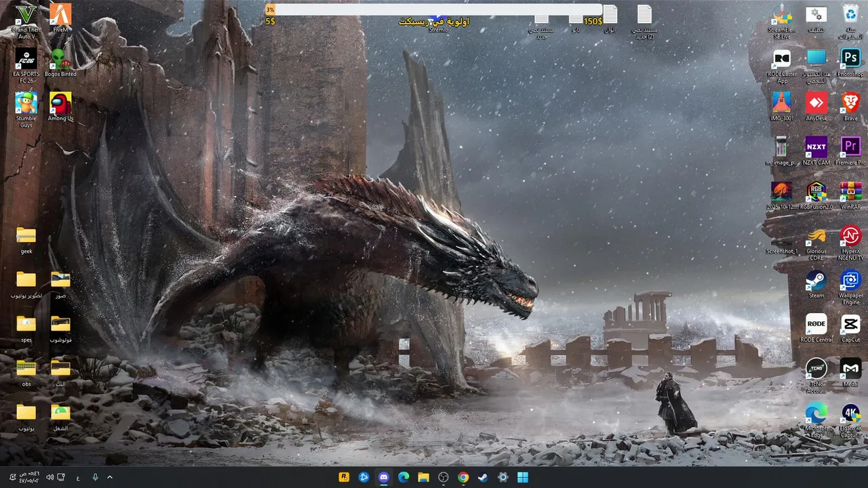
Task: Select the spes folder
Action: (x=26, y=328)
